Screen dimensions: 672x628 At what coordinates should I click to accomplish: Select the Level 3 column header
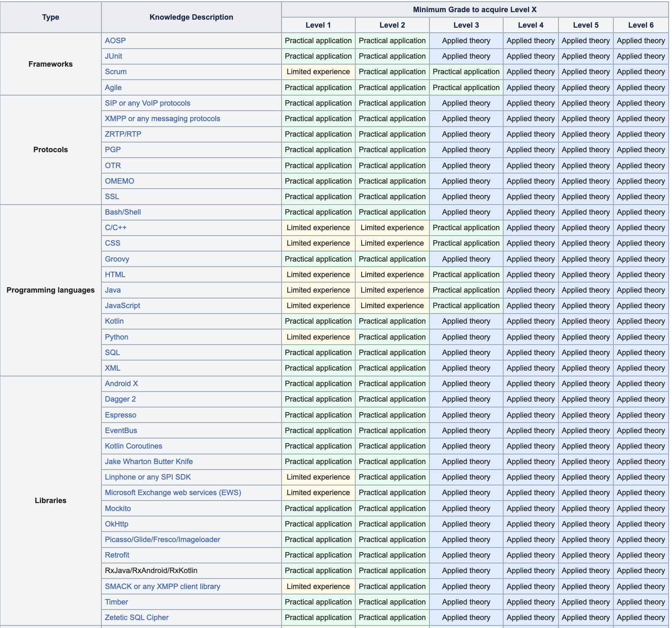466,25
